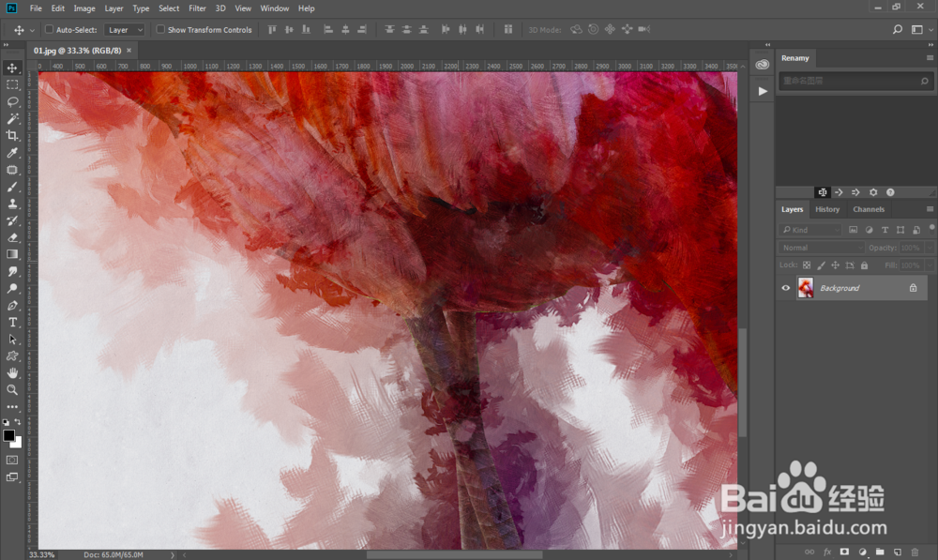The height and width of the screenshot is (560, 938).
Task: Enable Show Transform Controls checkbox
Action: click(160, 29)
